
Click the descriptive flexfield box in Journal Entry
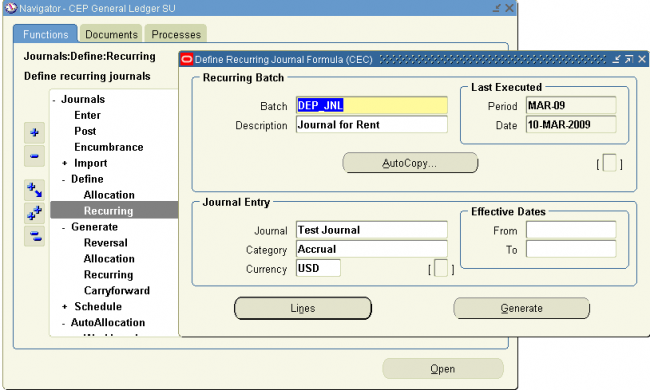tap(441, 268)
